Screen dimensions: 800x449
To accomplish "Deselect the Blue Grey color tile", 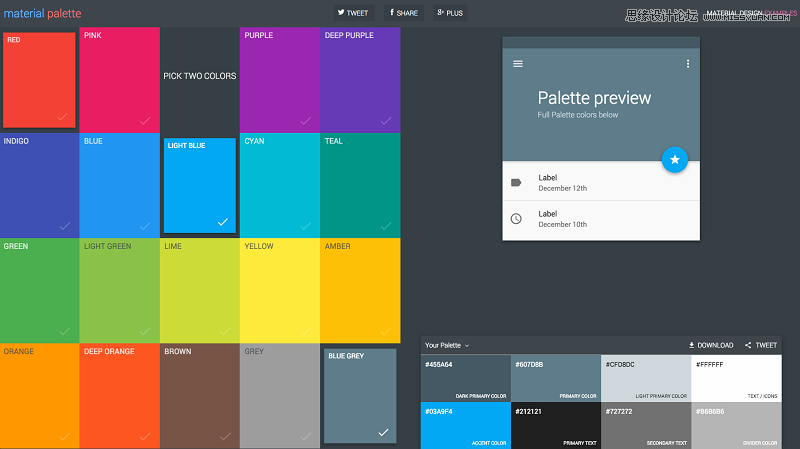I will tap(359, 395).
